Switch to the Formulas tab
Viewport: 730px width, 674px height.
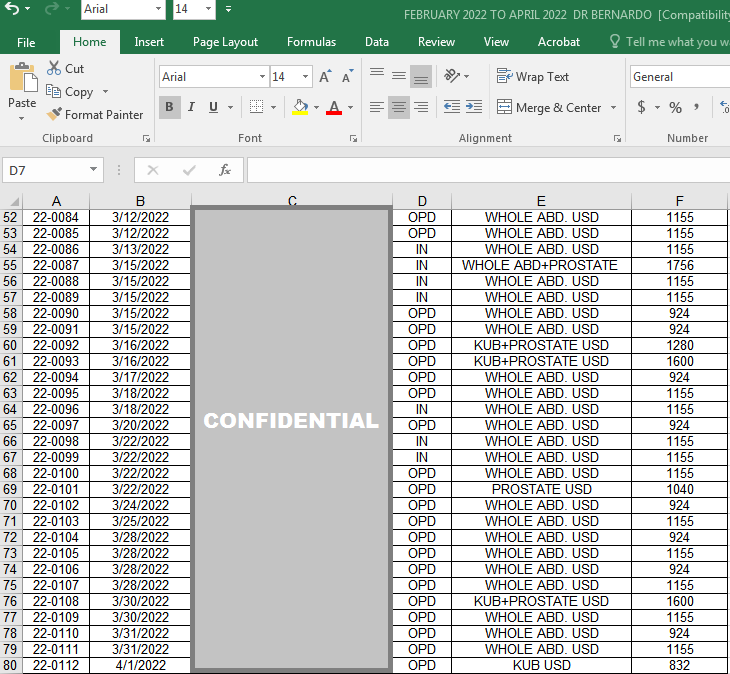(x=311, y=42)
